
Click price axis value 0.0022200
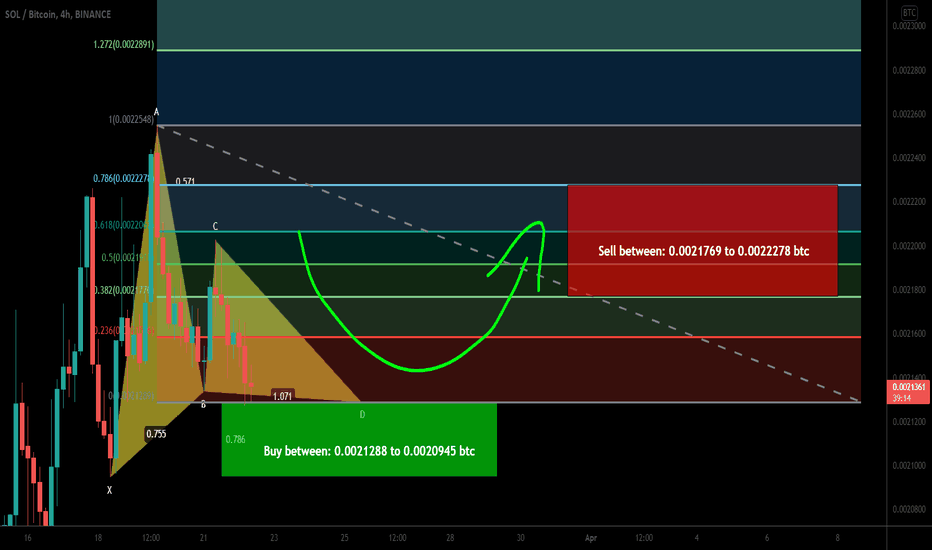[x=909, y=202]
